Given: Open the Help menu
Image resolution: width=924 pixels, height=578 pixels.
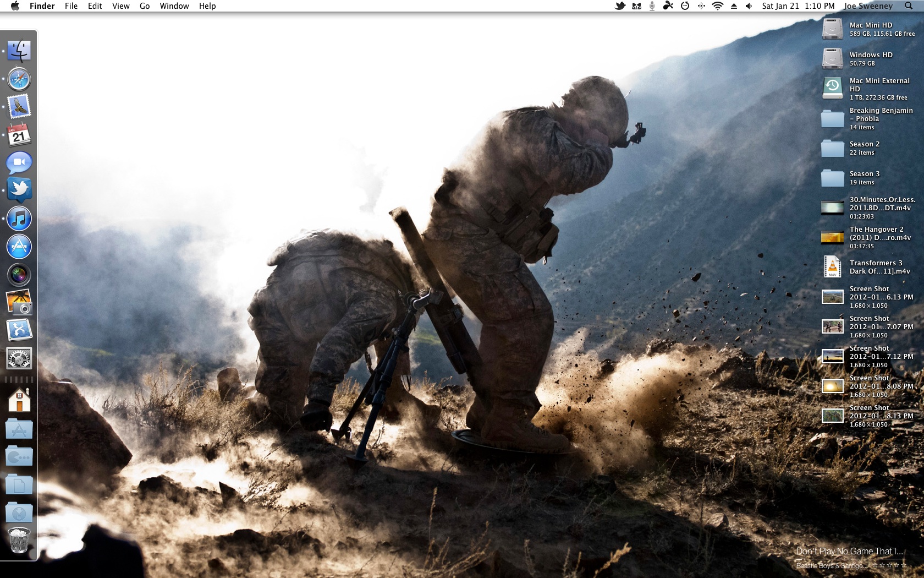Looking at the screenshot, I should [x=207, y=6].
